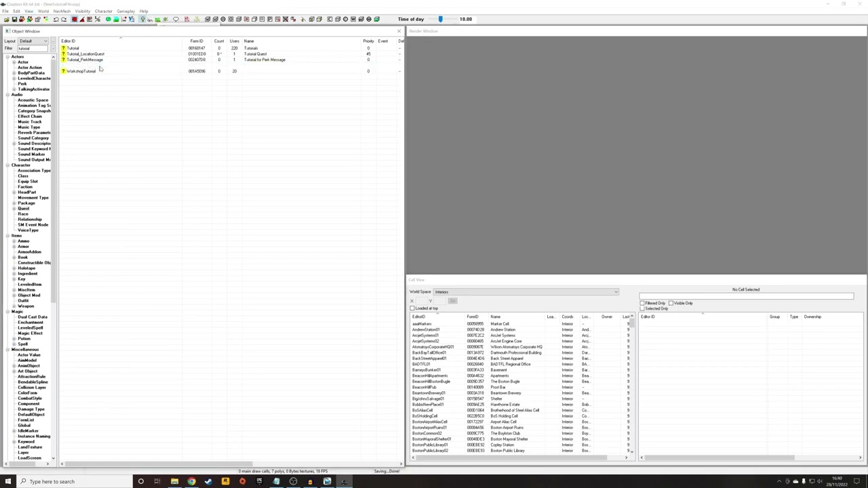Viewport: 868px width, 488px height.
Task: Sort Cell View list by Name column
Action: 517,317
